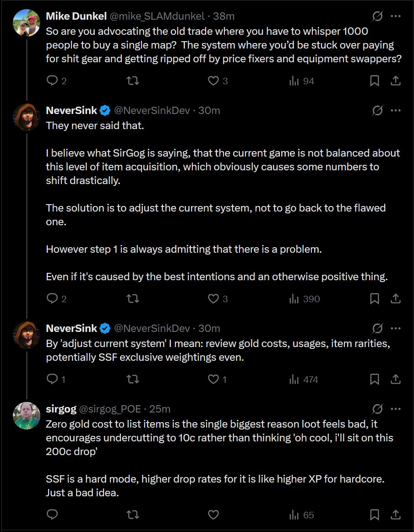Open more options on sirgog's tweet
The width and height of the screenshot is (414, 532).
pos(396,409)
